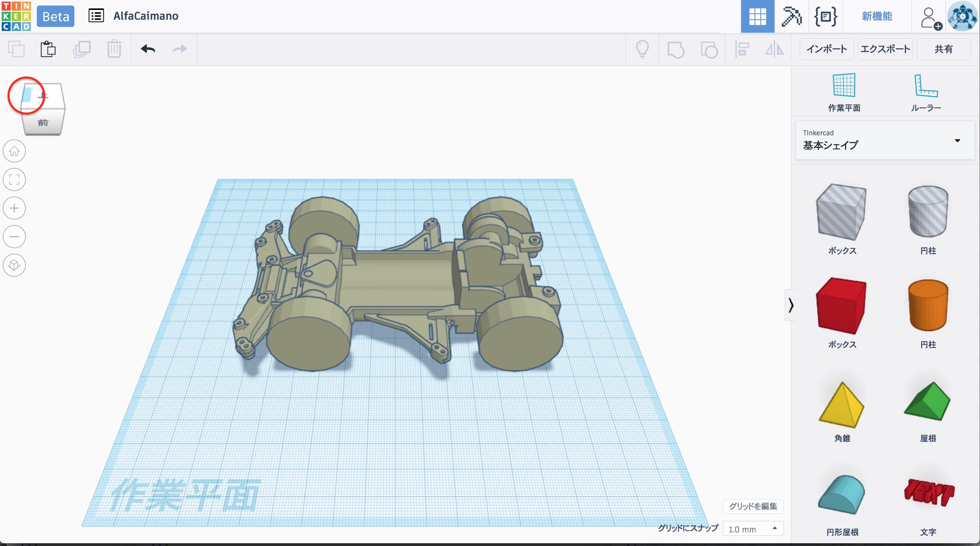Toggle show all lightbulb icon
Screen dimensions: 980x546
coord(642,49)
